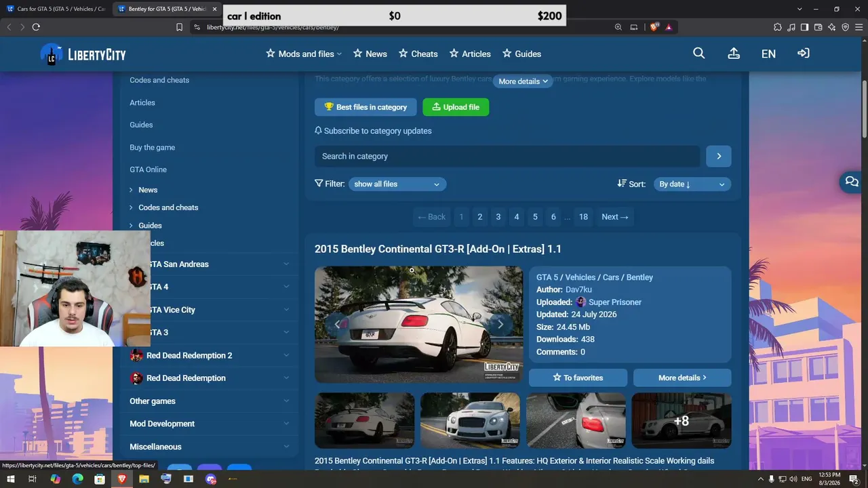Image resolution: width=868 pixels, height=488 pixels.
Task: Expand the Red Dead Redemption 2 section chevron
Action: [286, 355]
